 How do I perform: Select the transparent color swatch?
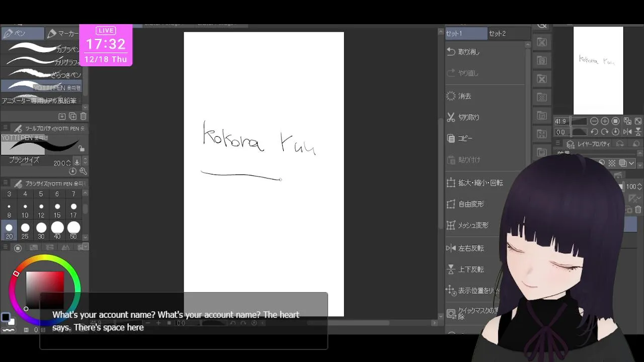coord(8,330)
